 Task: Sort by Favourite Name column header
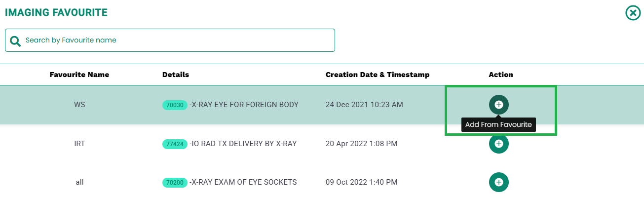tap(79, 75)
